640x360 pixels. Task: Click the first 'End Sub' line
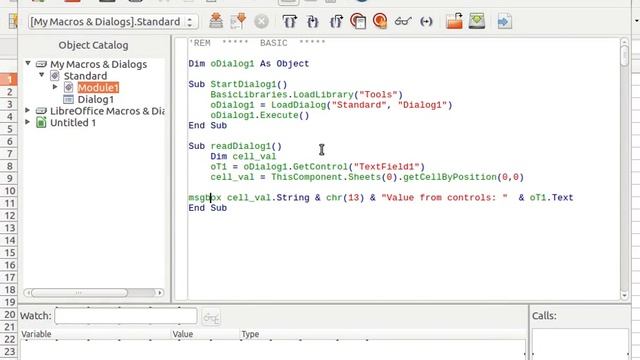pos(207,125)
